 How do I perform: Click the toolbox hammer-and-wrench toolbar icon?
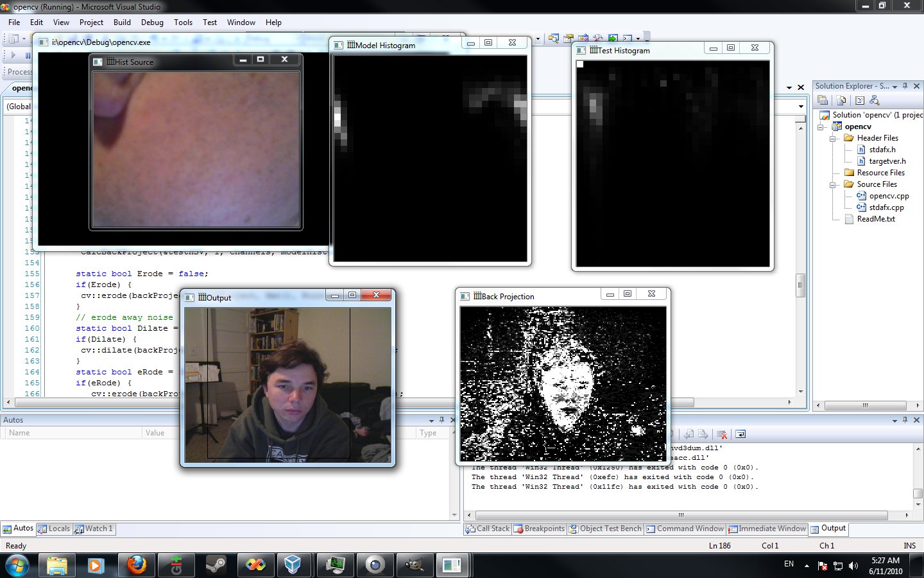point(598,39)
